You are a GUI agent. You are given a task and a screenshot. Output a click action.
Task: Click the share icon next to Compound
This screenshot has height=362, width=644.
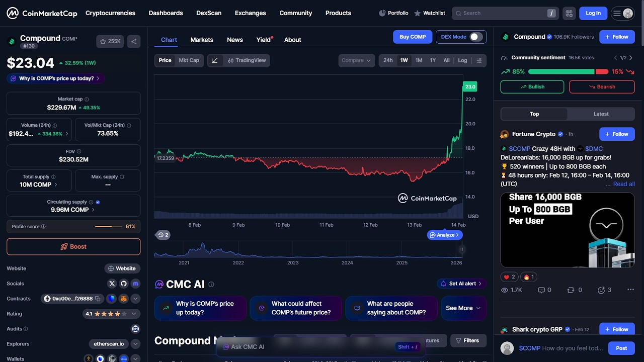[x=134, y=42]
